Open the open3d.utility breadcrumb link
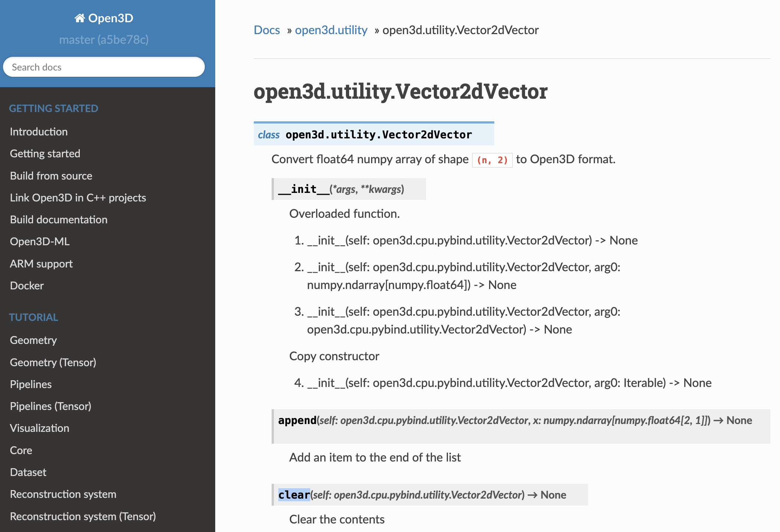The width and height of the screenshot is (780, 532). point(331,30)
